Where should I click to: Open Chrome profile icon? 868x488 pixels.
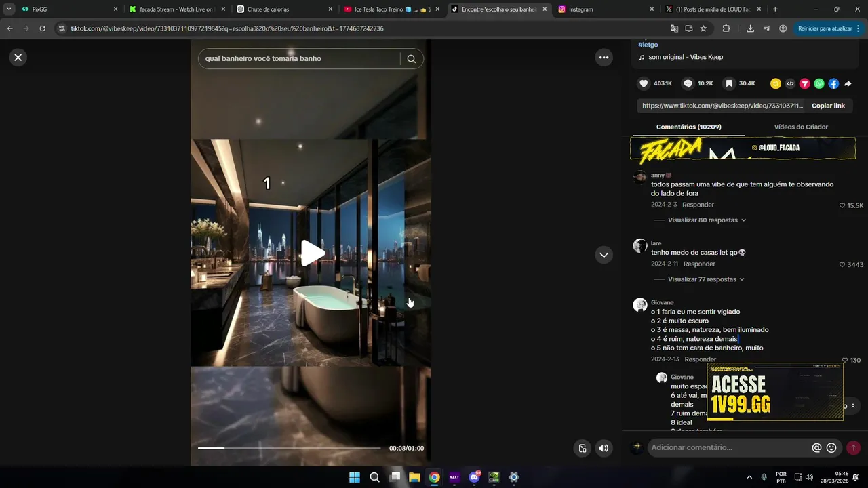coord(783,28)
